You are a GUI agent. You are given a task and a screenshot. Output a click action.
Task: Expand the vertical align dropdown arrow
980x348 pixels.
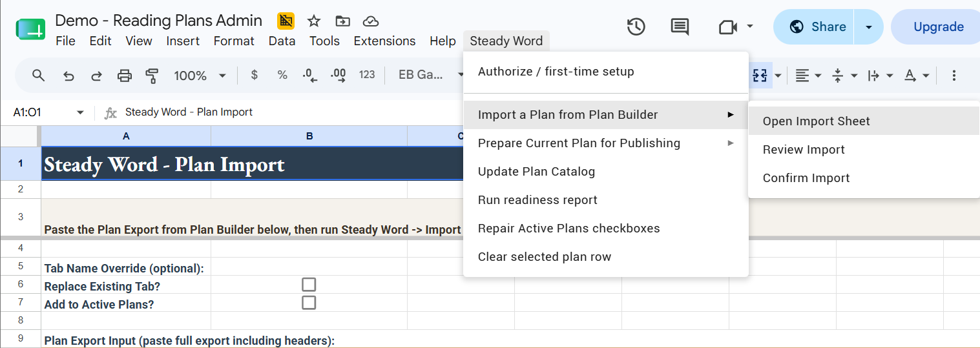854,76
